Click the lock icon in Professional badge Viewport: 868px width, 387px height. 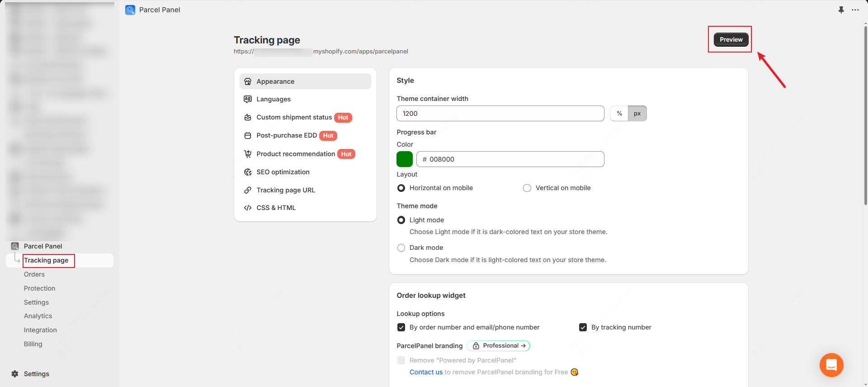coord(476,346)
